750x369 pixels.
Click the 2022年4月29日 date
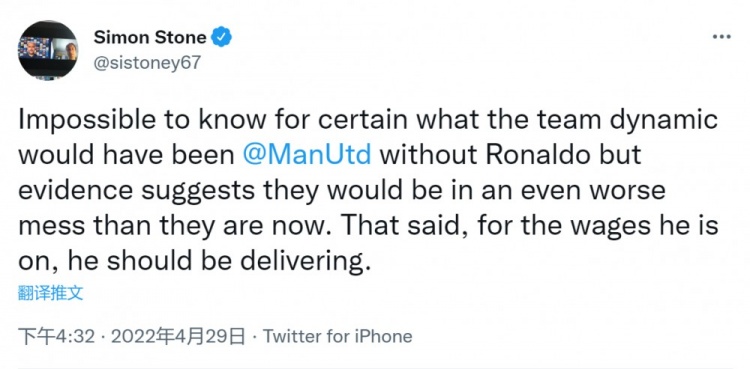coord(178,336)
